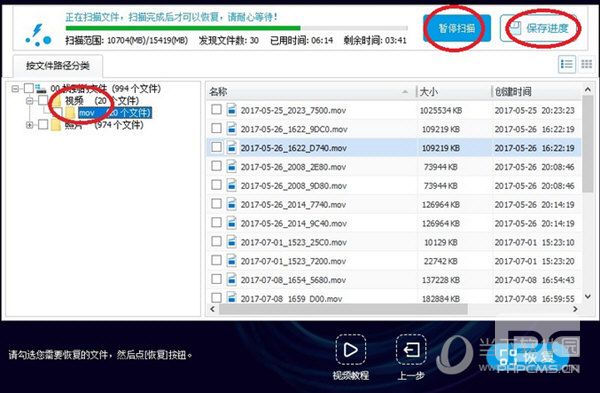Check box for 2017-07-08_1654_5680.mov

(x=216, y=279)
